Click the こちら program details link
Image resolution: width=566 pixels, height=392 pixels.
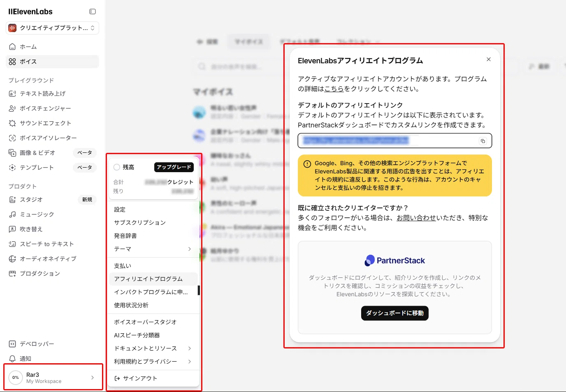(334, 89)
